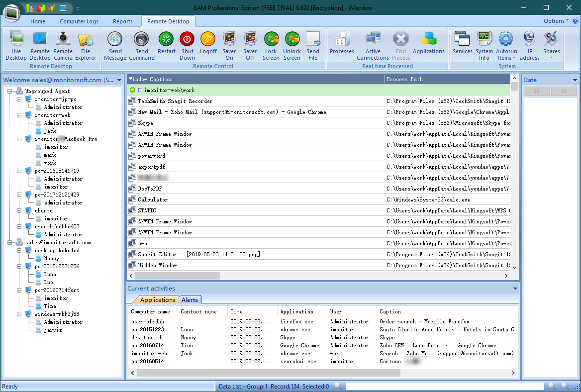Image resolution: width=581 pixels, height=392 pixels.
Task: Open Remote Camera tool
Action: [x=63, y=46]
